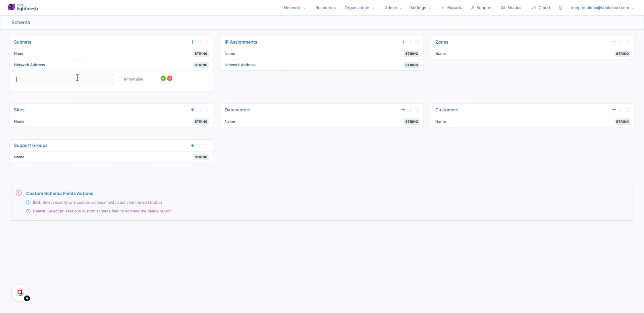
Task: Open the Support link
Action: coord(481,8)
